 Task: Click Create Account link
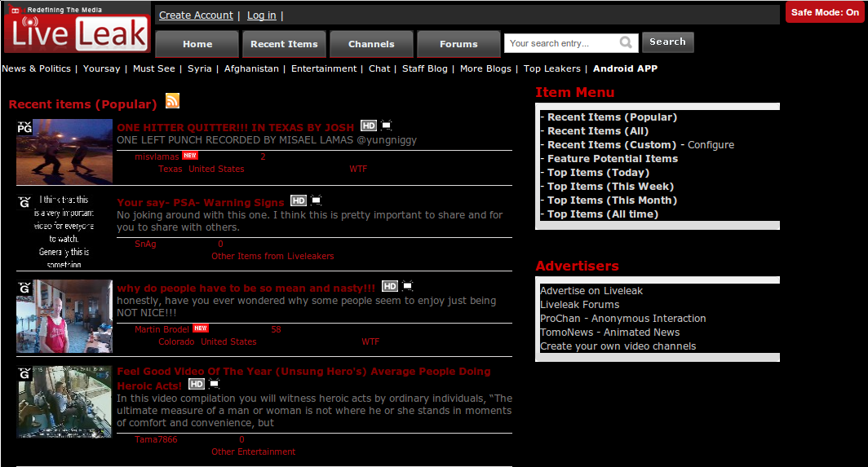pos(196,15)
